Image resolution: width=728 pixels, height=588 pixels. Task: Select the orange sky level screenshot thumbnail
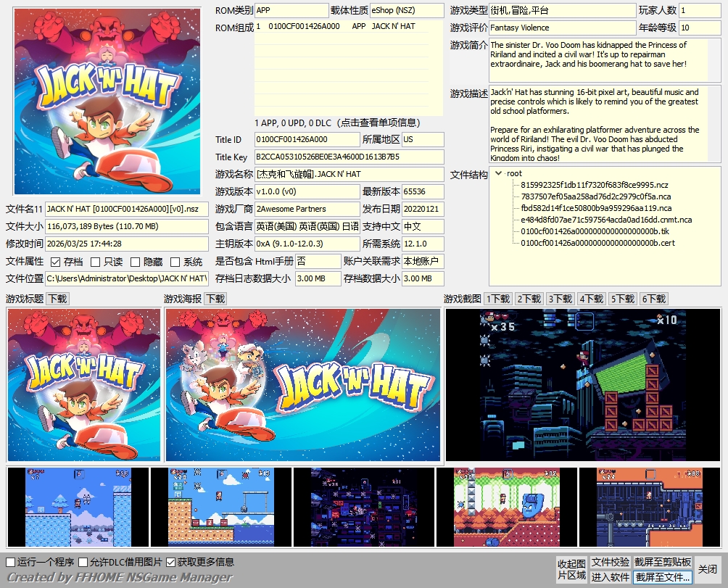pyautogui.click(x=649, y=507)
